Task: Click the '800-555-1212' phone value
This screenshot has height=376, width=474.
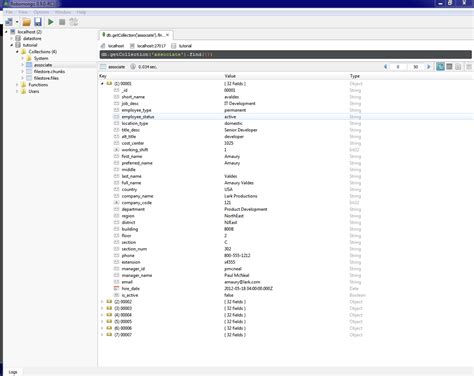Action: [x=237, y=255]
